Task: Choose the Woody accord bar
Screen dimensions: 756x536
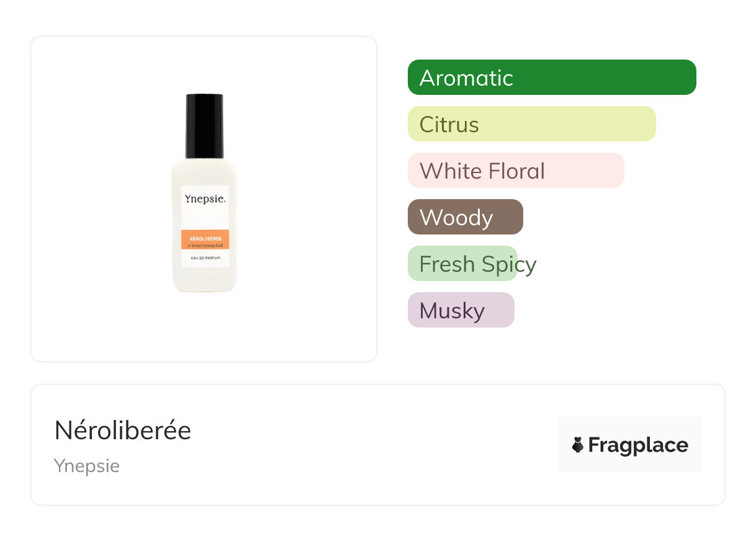Action: point(465,217)
